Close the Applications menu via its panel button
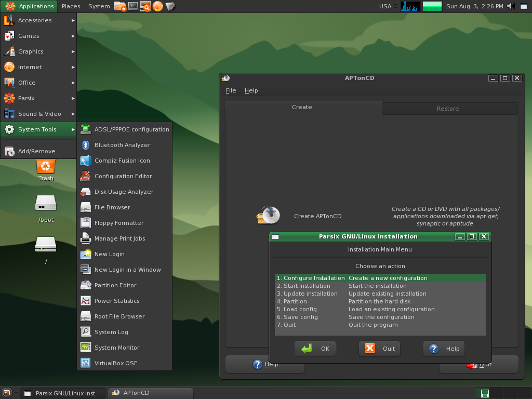Screen dimensions: 532x399 tap(30, 6)
